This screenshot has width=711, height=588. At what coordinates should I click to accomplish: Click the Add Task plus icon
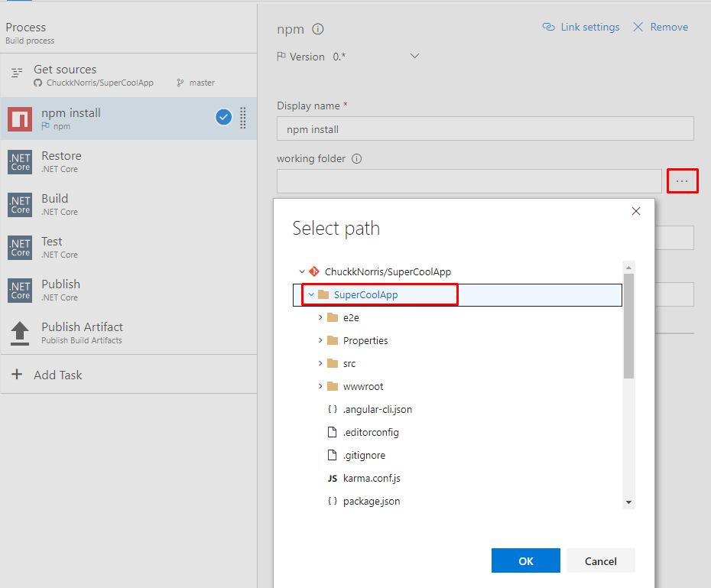pos(17,375)
